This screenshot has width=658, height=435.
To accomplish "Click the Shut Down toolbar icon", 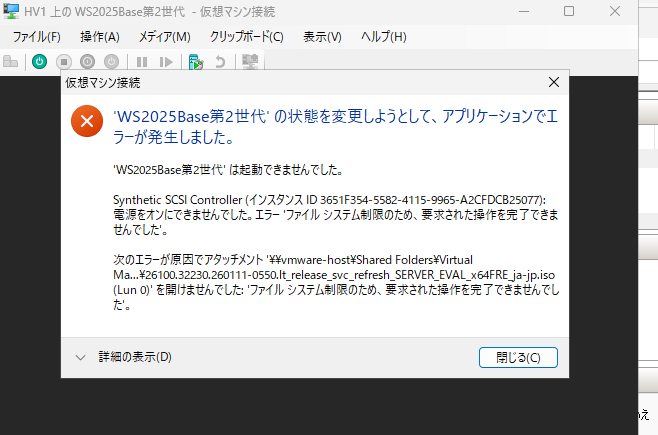I will (x=87, y=61).
